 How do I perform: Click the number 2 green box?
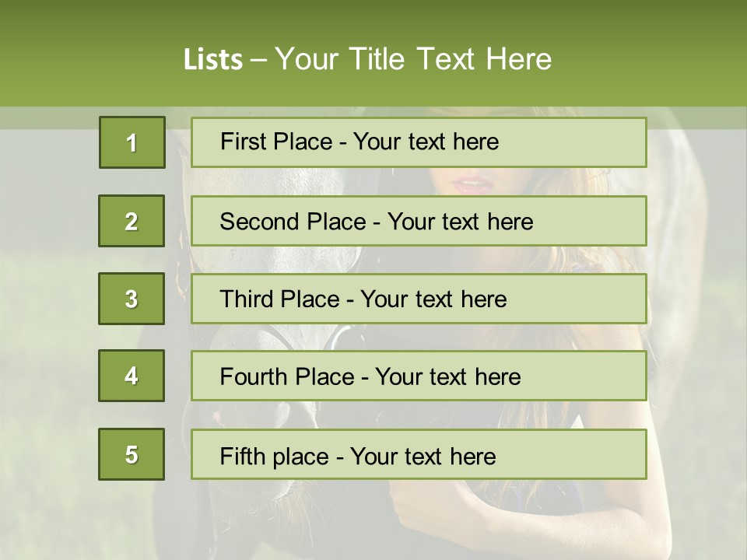coord(132,221)
